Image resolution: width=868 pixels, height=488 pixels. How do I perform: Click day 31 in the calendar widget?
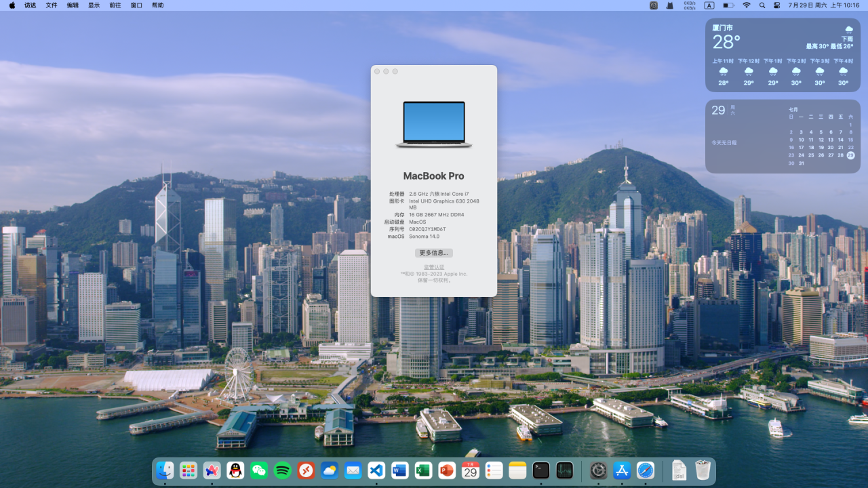click(801, 163)
